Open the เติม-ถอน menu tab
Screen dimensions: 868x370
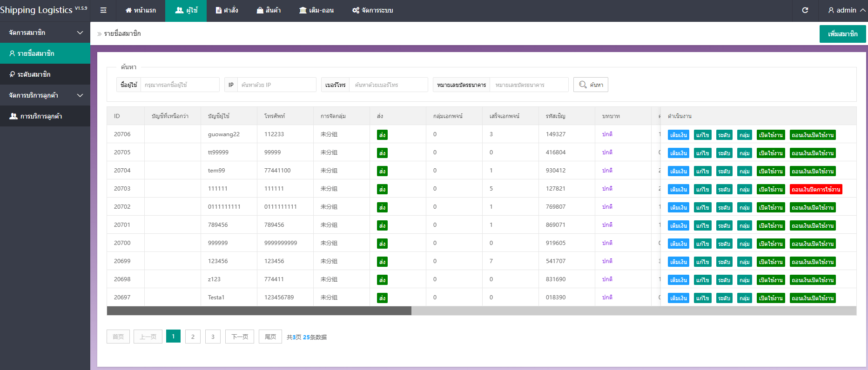316,10
